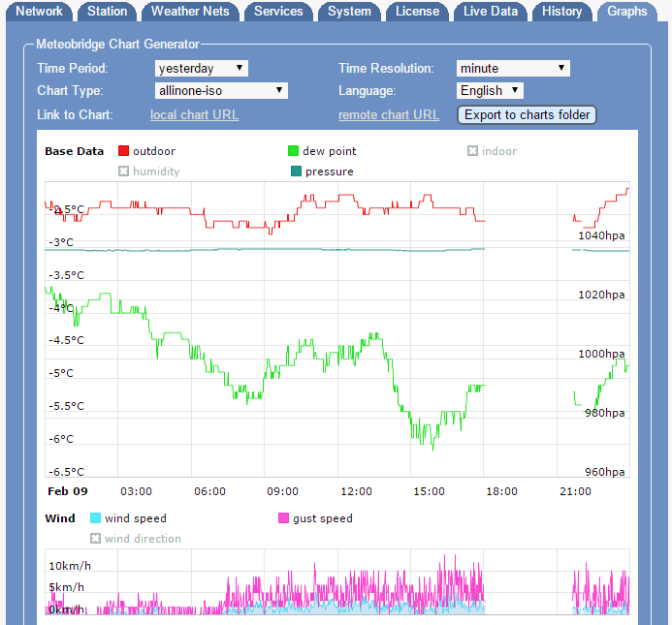This screenshot has height=625, width=672.
Task: Enable the wind direction series checkbox
Action: coord(96,539)
